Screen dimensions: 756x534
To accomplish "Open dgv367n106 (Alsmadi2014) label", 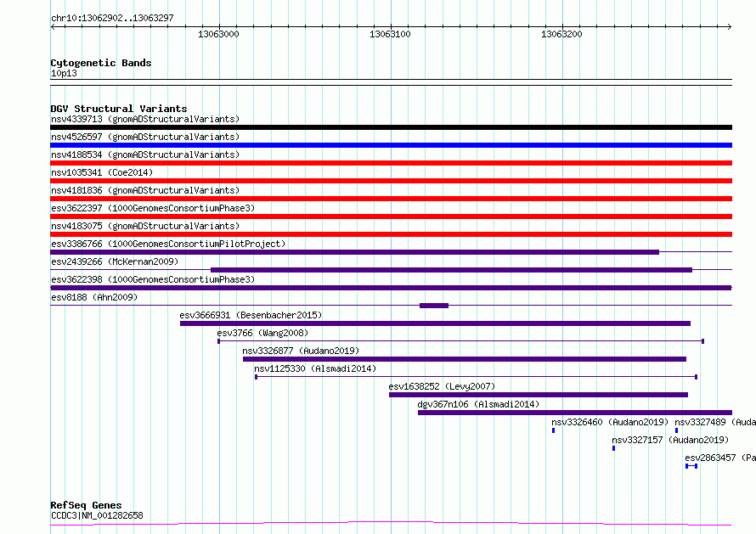I will (478, 404).
